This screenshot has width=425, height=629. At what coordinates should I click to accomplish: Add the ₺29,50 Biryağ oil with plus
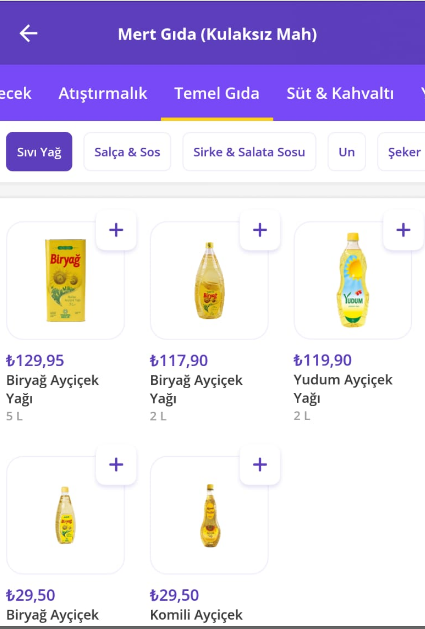coord(116,465)
